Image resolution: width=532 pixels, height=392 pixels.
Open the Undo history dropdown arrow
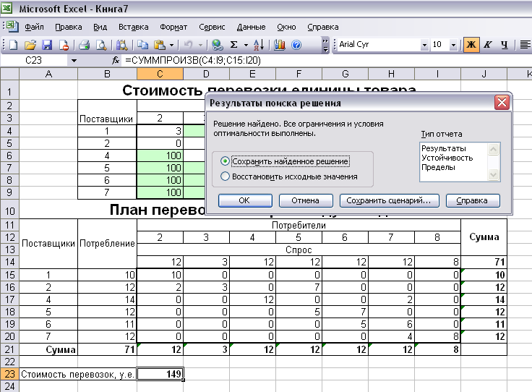tap(200, 45)
